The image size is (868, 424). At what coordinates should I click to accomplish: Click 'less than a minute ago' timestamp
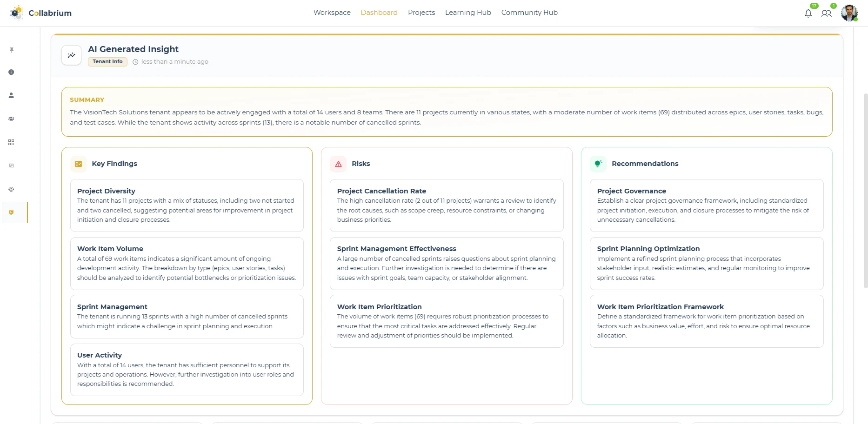[x=175, y=62]
